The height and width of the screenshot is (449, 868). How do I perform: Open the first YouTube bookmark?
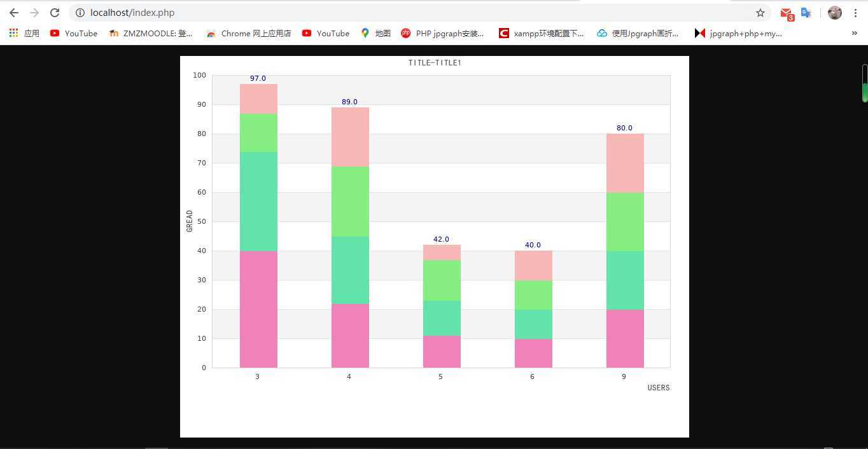pos(74,33)
